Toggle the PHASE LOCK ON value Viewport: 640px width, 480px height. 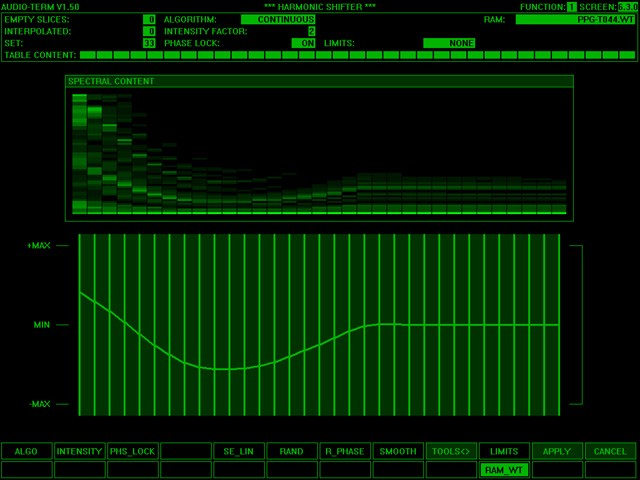click(x=303, y=43)
